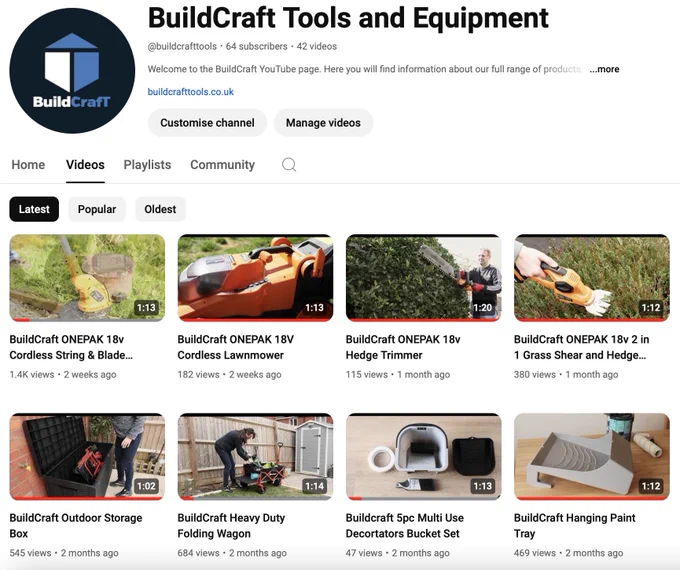The image size is (680, 570).
Task: Click the 1:14 duration badge on Folding Wagon
Action: tap(314, 486)
